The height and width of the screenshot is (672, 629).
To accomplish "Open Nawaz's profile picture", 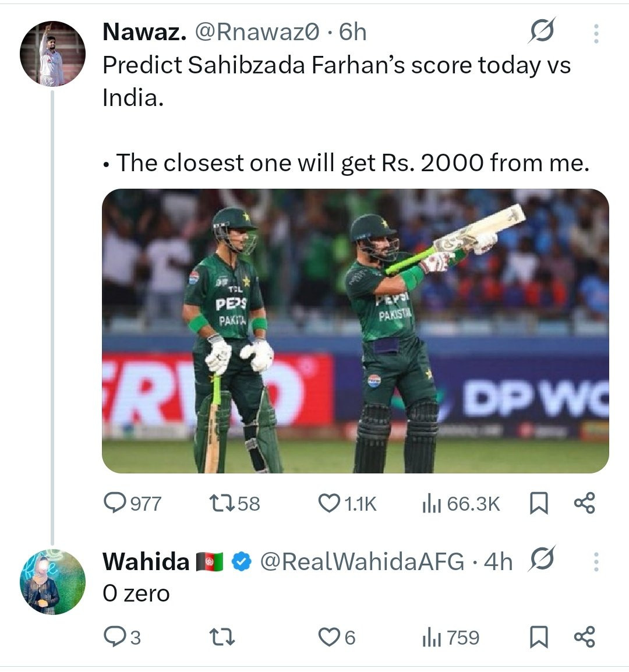I will pyautogui.click(x=52, y=54).
